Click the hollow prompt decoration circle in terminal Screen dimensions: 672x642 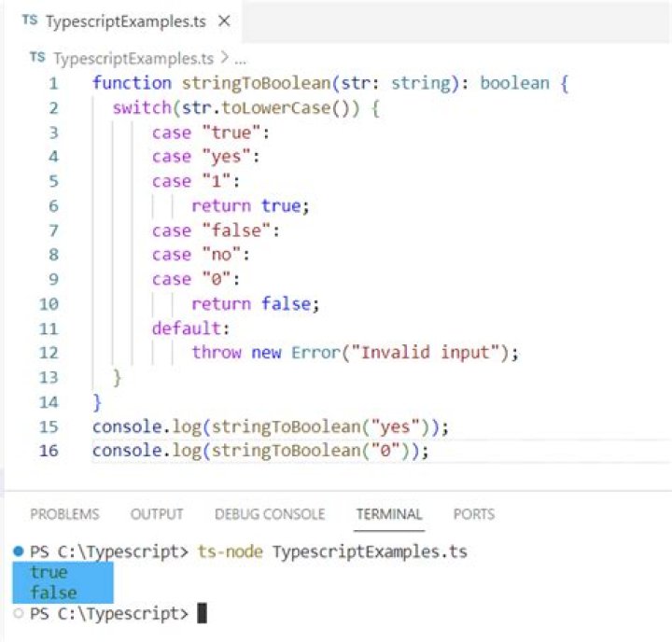pos(18,613)
